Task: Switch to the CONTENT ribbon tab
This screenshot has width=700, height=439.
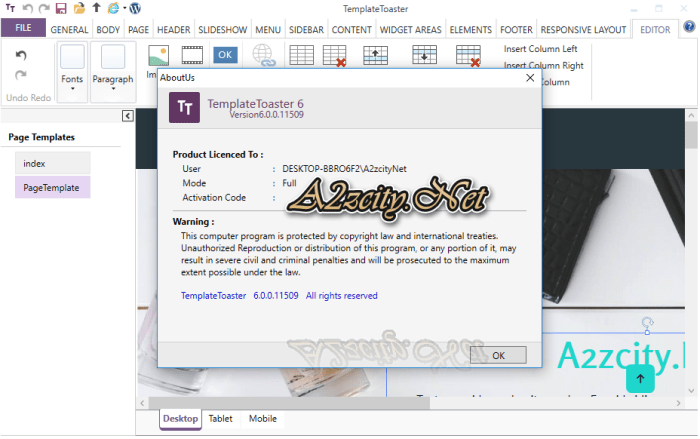Action: pyautogui.click(x=351, y=29)
